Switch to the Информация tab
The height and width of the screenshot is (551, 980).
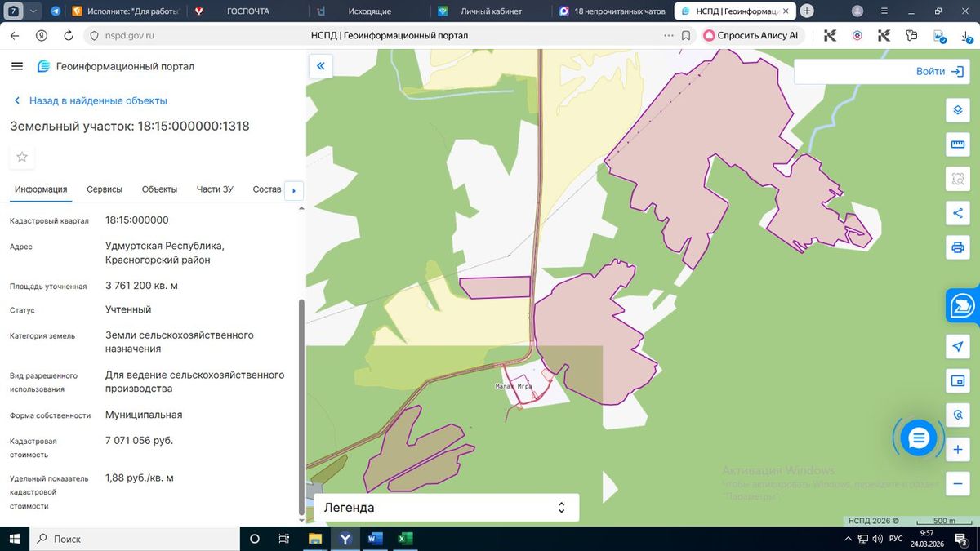click(x=41, y=189)
